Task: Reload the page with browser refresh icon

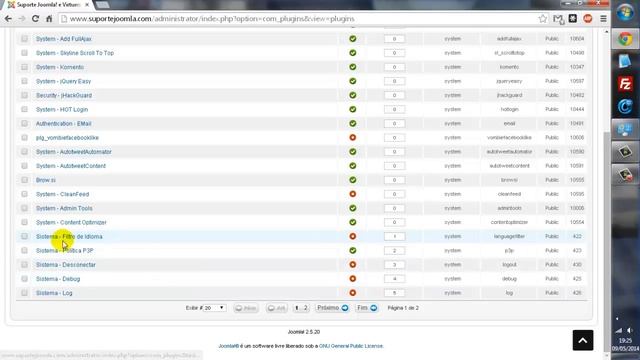Action: click(36, 19)
